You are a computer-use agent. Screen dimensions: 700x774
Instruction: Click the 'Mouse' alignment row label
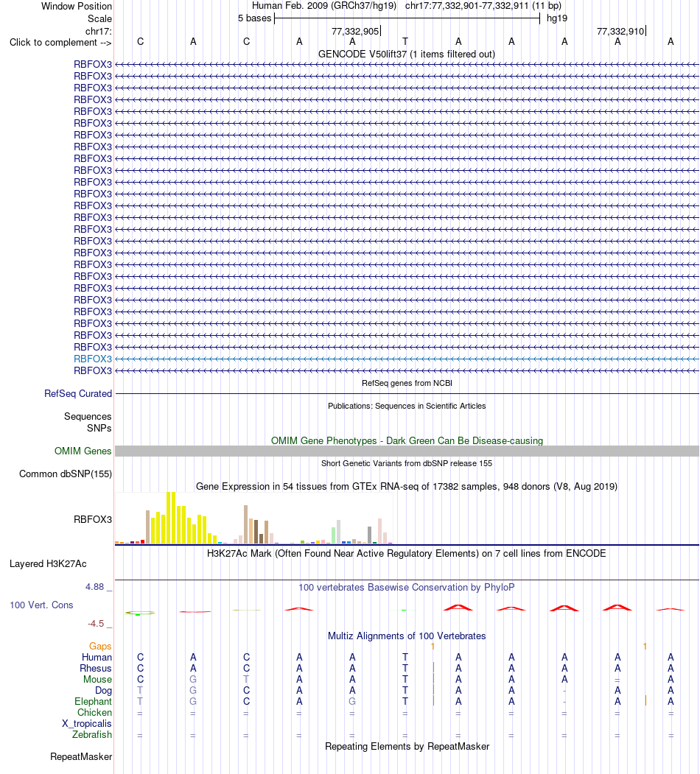(x=97, y=680)
